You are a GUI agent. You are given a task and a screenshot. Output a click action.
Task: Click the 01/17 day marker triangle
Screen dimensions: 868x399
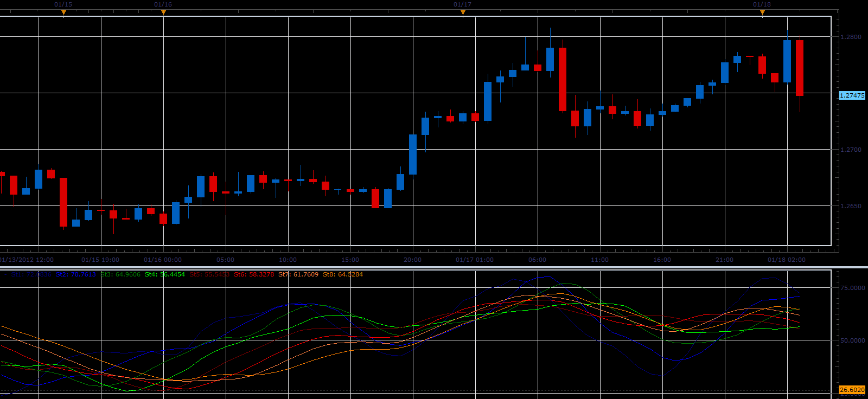click(x=463, y=12)
